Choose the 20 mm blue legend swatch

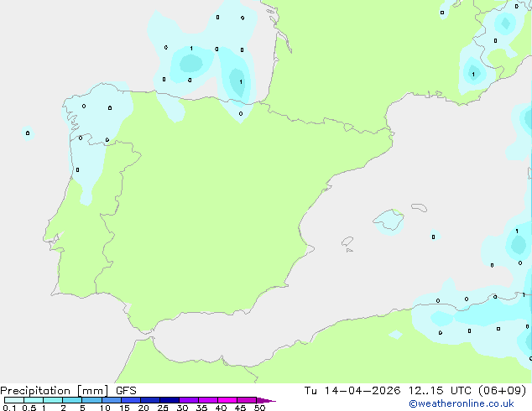tap(150, 400)
